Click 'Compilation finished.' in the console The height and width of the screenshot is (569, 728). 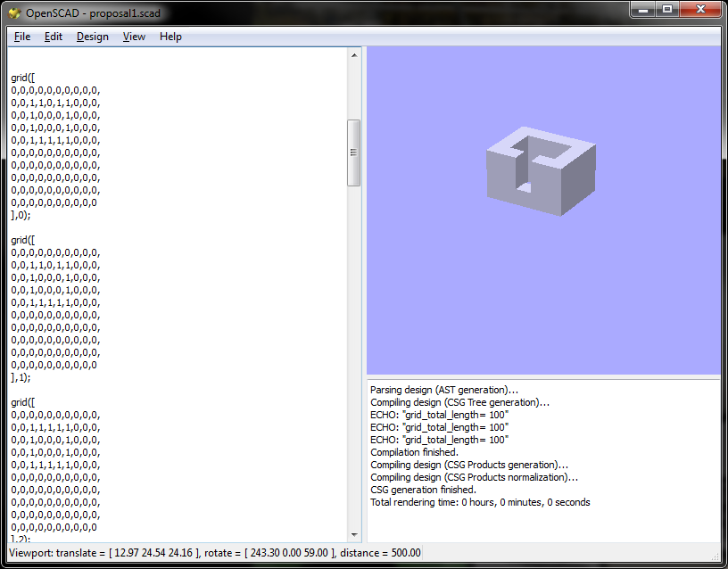[414, 452]
